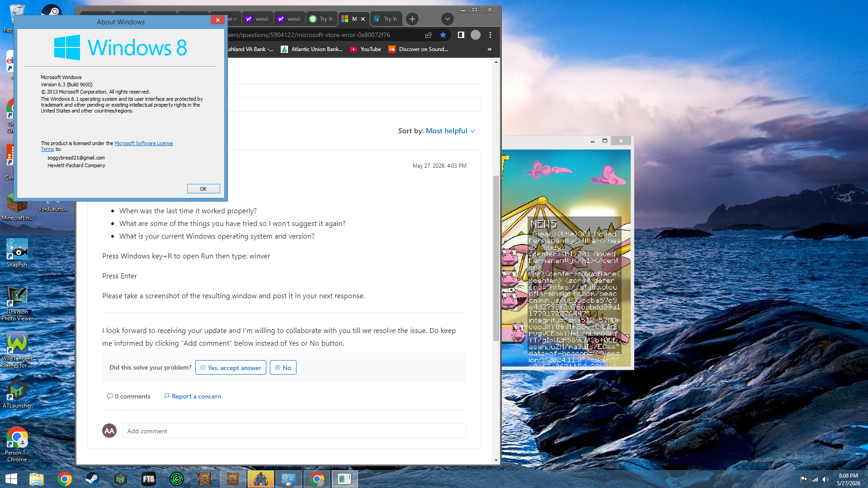Open the Microsoft Software License Terms link
868x488 pixels.
click(143, 143)
